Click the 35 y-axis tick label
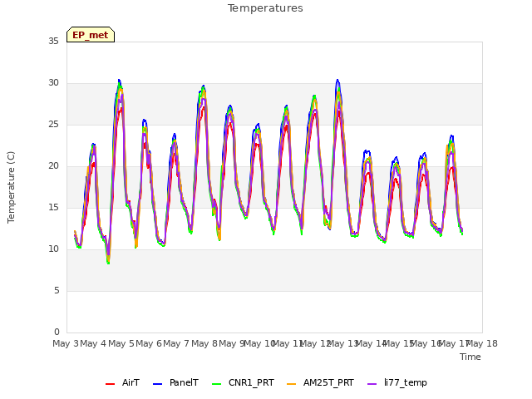This screenshot has height=399, width=532. point(53,41)
